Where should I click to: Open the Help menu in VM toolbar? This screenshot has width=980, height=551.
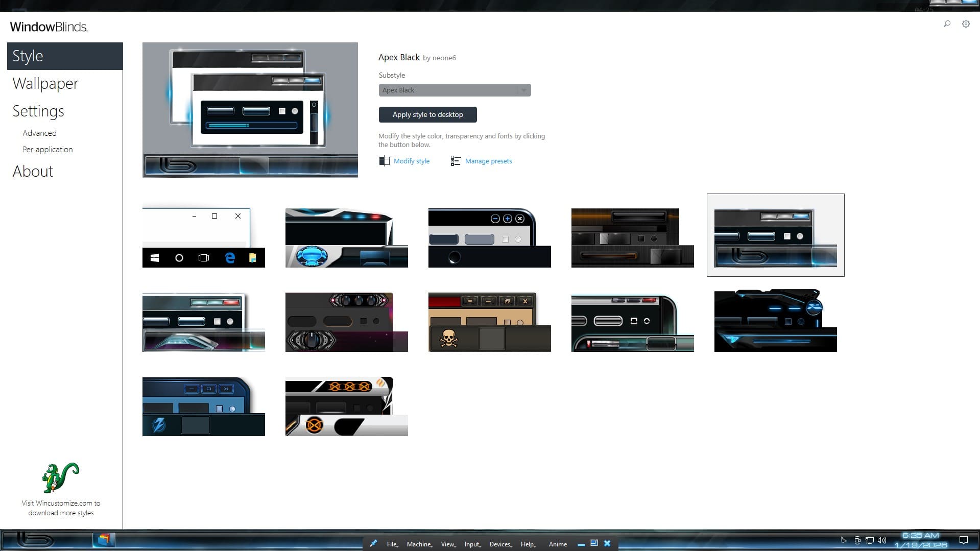tap(528, 544)
